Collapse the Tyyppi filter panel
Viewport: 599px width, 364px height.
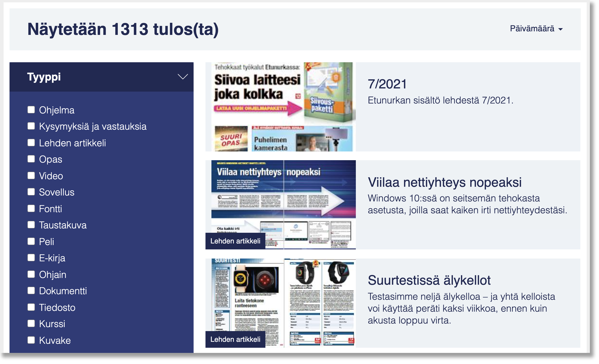[182, 77]
